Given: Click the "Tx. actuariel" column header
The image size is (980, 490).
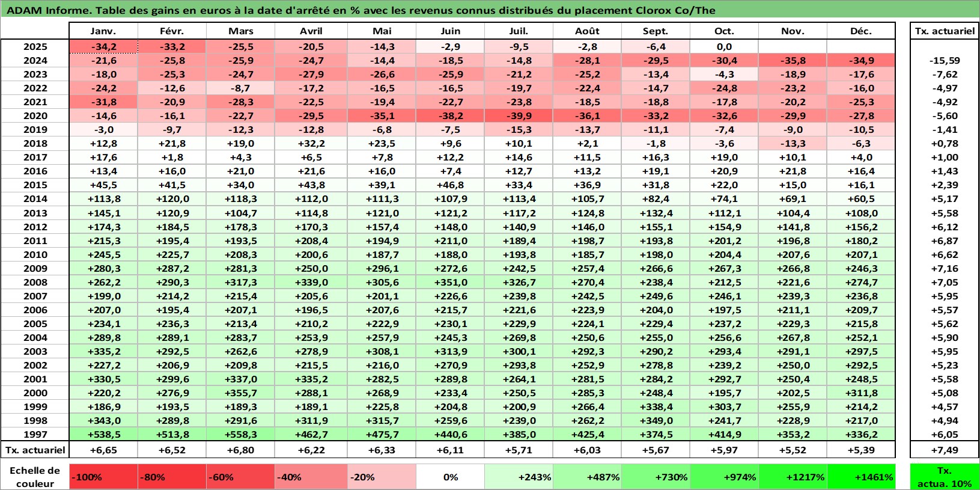Looking at the screenshot, I should click(x=945, y=31).
